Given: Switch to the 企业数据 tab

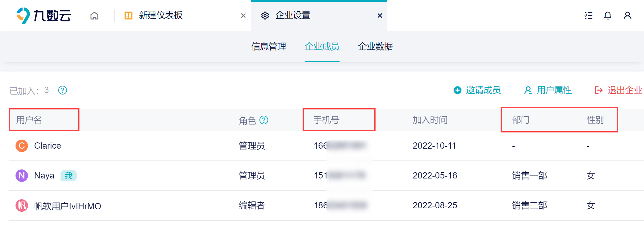Looking at the screenshot, I should click(376, 47).
